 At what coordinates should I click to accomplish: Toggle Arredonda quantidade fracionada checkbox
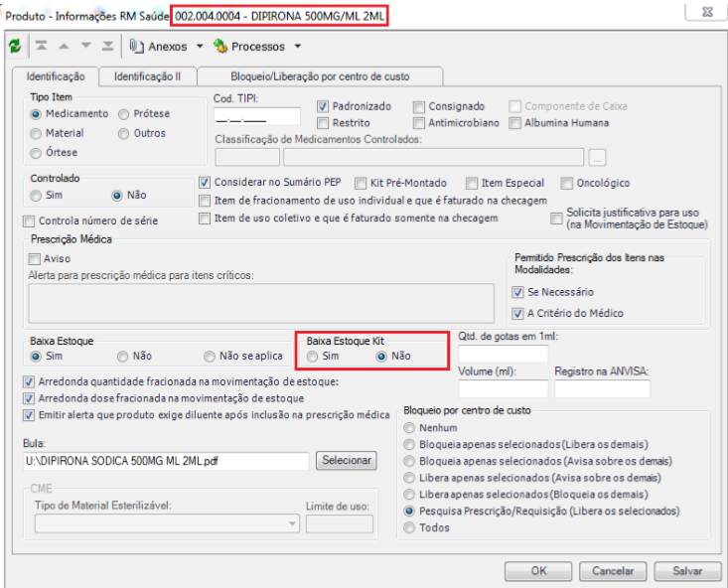click(x=29, y=382)
